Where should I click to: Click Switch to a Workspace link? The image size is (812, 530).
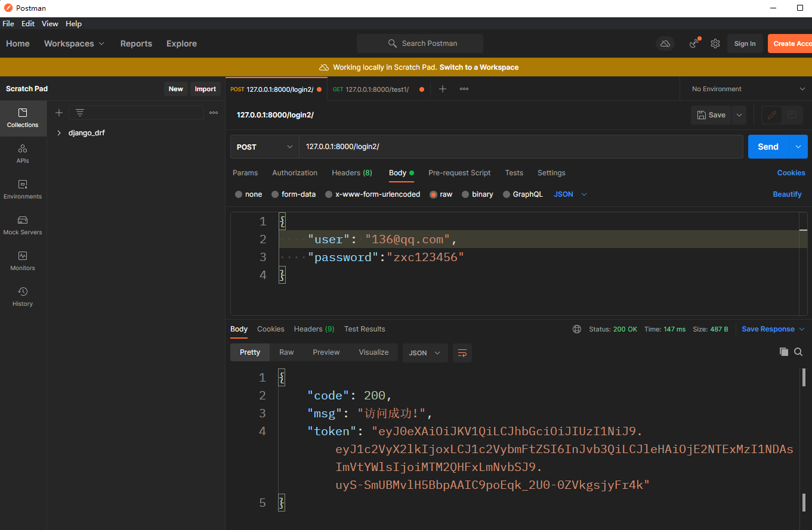(479, 67)
